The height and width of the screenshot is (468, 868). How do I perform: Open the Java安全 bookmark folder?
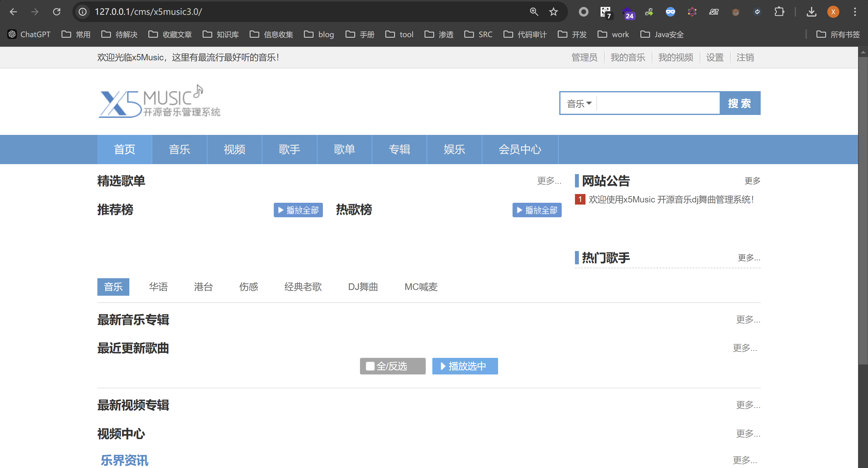click(x=662, y=34)
